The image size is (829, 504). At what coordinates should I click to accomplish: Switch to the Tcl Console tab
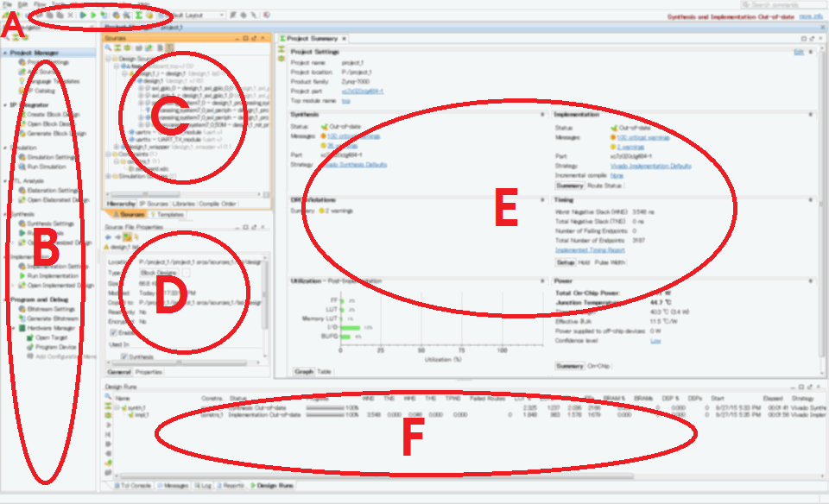click(133, 487)
